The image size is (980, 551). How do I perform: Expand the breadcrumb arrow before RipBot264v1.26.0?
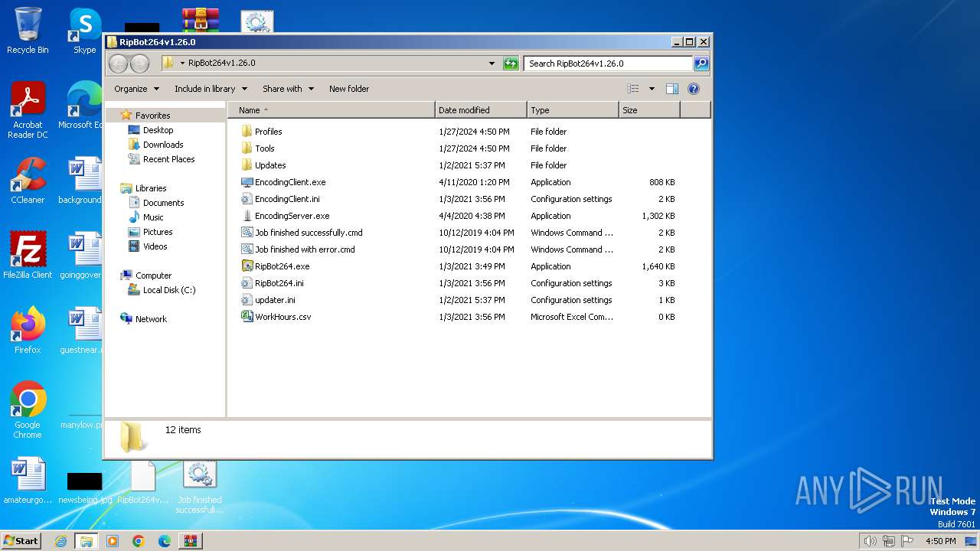(182, 64)
